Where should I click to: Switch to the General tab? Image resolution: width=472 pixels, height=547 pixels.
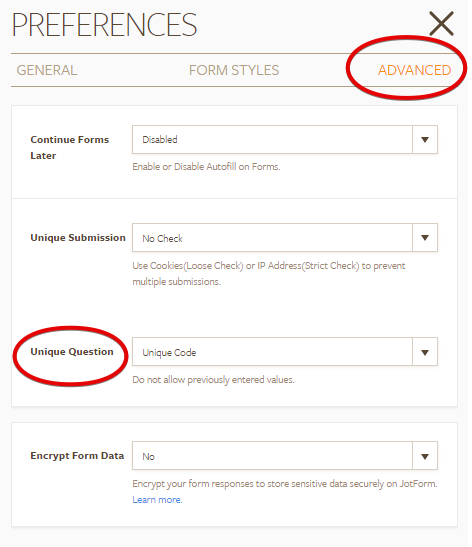pos(47,70)
